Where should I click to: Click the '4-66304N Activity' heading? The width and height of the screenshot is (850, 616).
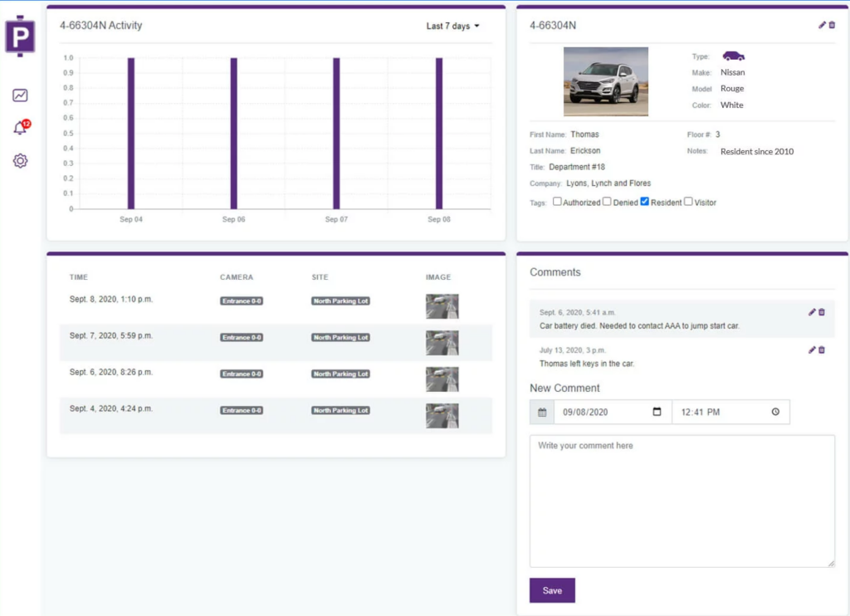click(x=100, y=26)
